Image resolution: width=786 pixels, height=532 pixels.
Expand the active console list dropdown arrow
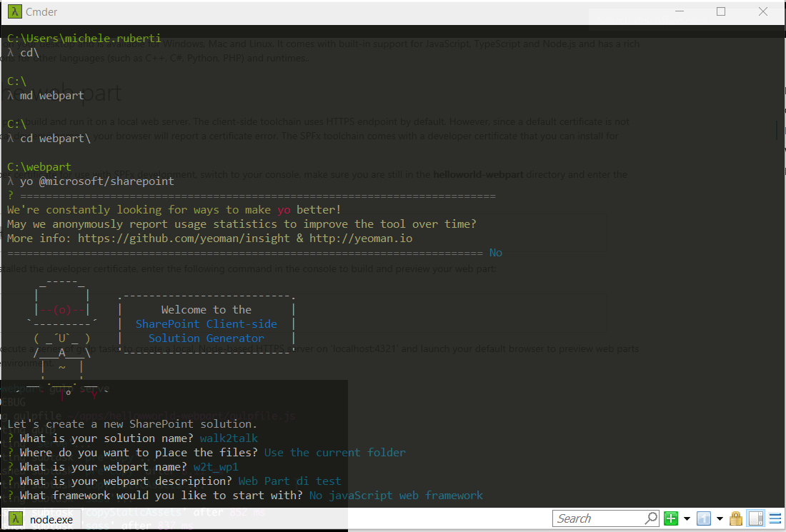pyautogui.click(x=720, y=518)
